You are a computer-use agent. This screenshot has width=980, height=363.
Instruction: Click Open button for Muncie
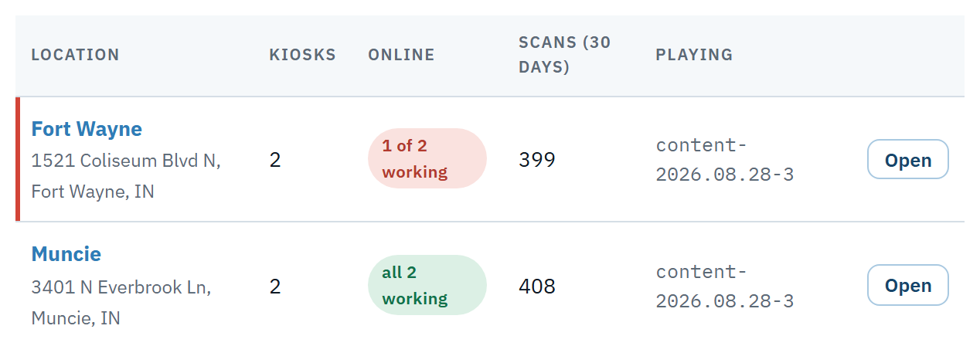pyautogui.click(x=908, y=285)
